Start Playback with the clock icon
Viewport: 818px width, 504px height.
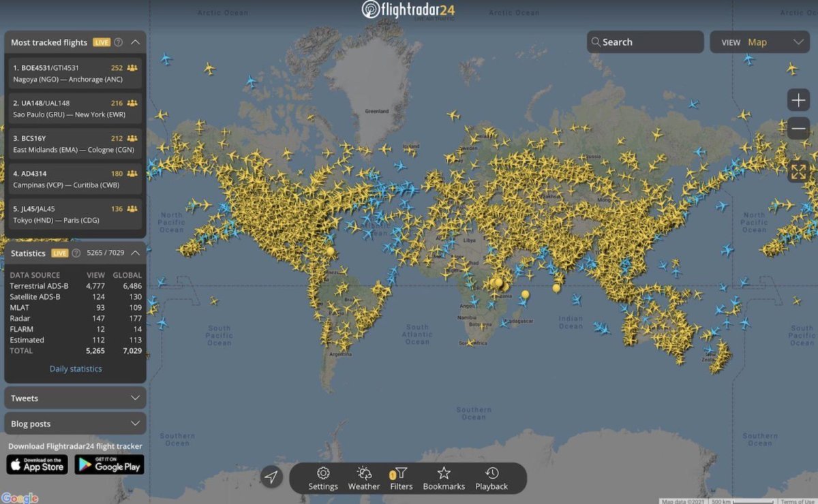[491, 478]
